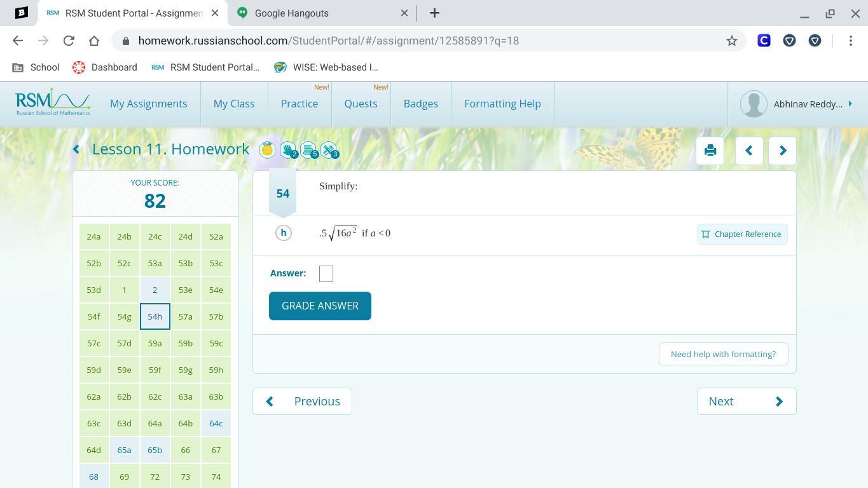868x488 pixels.
Task: Open the Quests menu item
Action: (x=361, y=104)
